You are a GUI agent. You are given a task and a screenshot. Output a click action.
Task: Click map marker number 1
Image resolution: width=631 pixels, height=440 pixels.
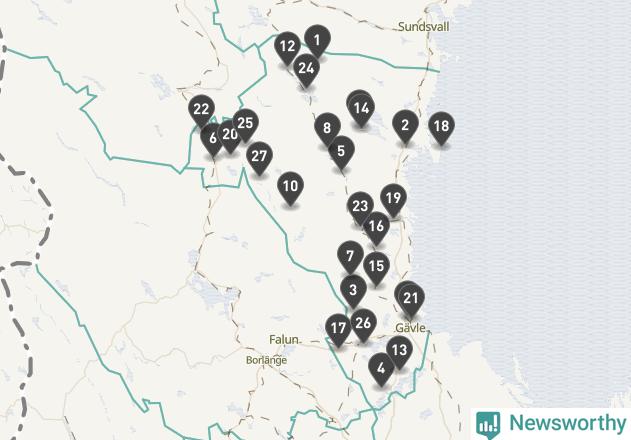pyautogui.click(x=318, y=40)
